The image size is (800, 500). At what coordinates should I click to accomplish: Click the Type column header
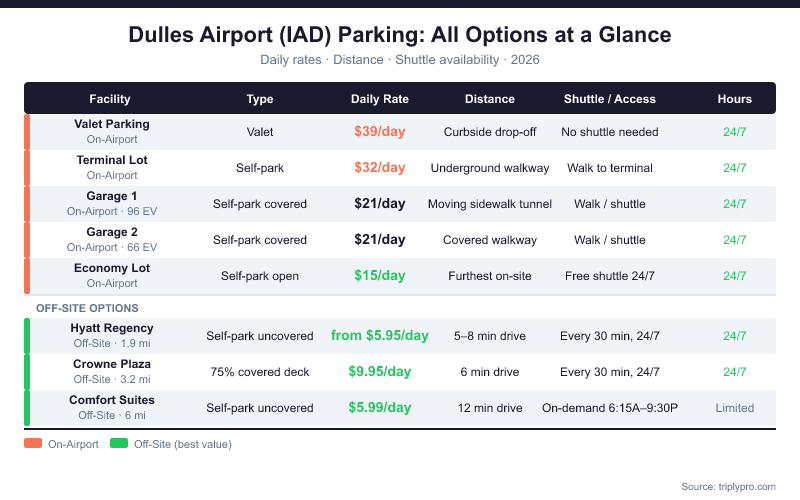260,99
